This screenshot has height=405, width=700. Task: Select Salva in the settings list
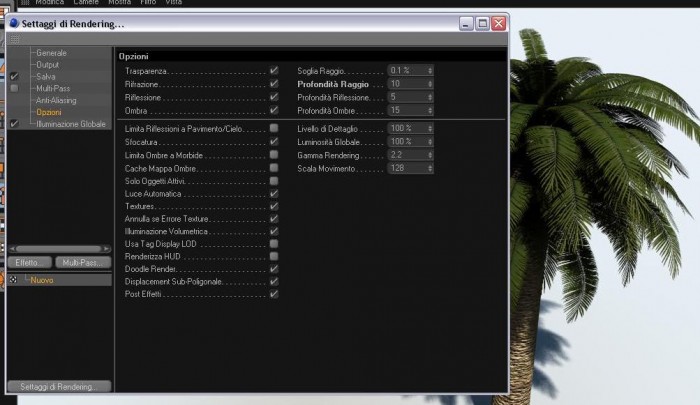tap(46, 76)
